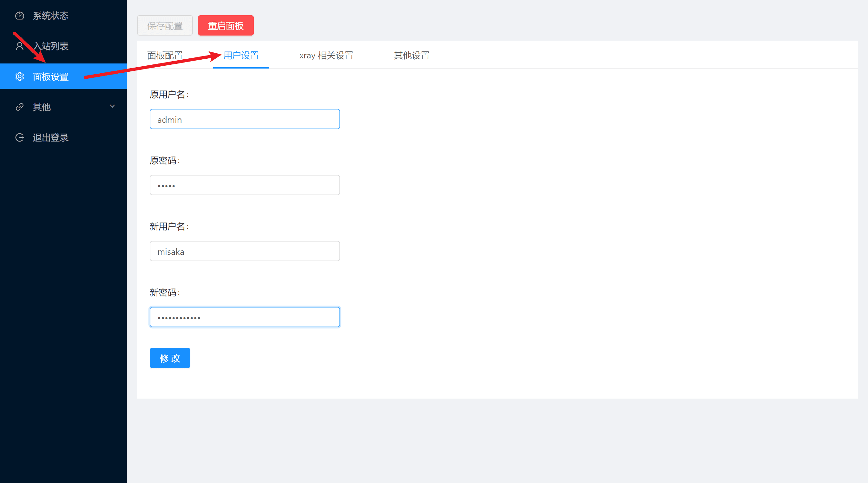Click the 重启面板 button
Image resolution: width=868 pixels, height=483 pixels.
(226, 25)
